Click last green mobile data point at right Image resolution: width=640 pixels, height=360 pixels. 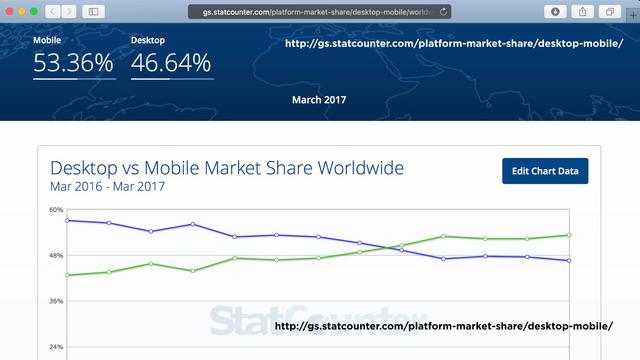[x=569, y=235]
